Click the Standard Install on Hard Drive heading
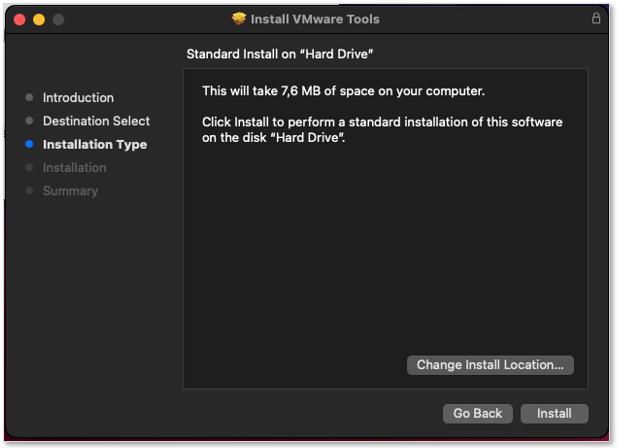This screenshot has width=618, height=448. point(279,54)
